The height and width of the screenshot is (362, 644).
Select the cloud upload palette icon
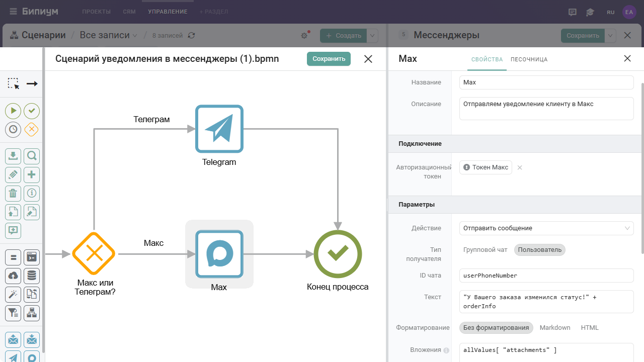click(13, 276)
